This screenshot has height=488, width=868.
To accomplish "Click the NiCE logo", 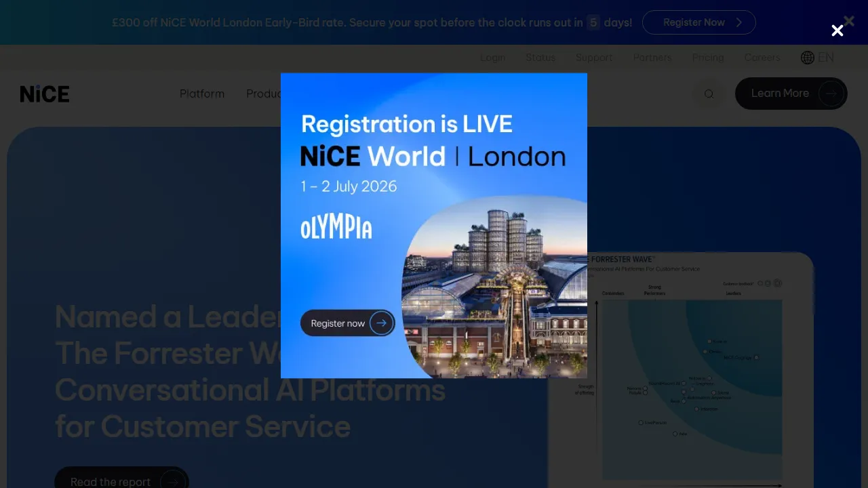I will pos(45,94).
